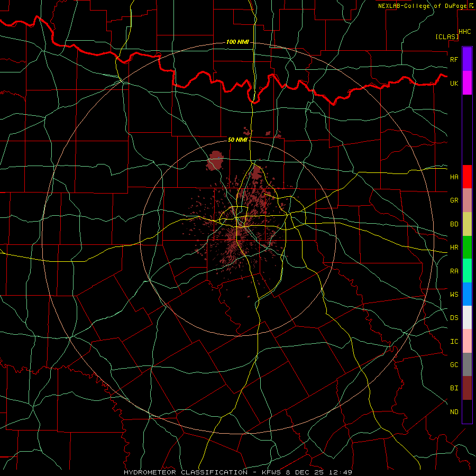The width and height of the screenshot is (476, 476).
Task: Click the DS white legend swatch
Action: click(467, 317)
